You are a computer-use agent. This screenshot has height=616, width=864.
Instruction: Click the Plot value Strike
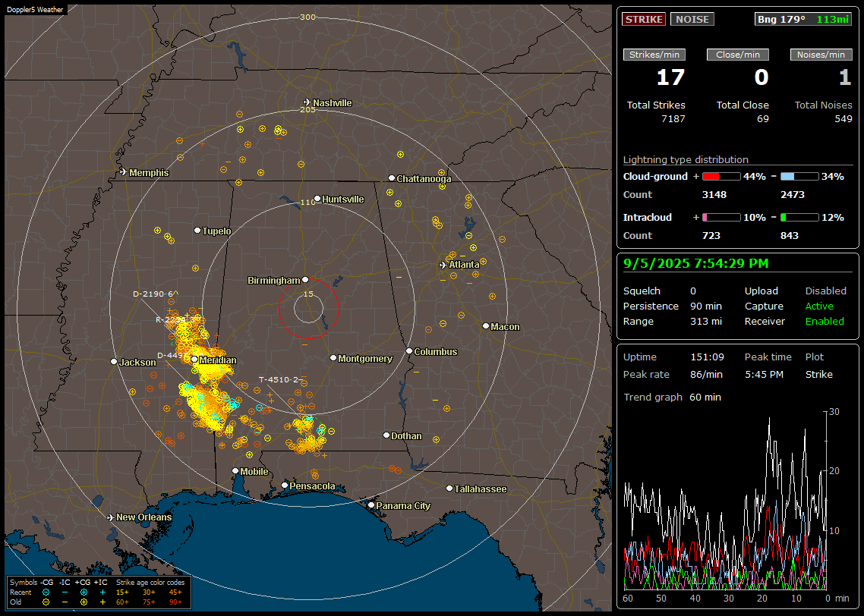click(x=818, y=374)
